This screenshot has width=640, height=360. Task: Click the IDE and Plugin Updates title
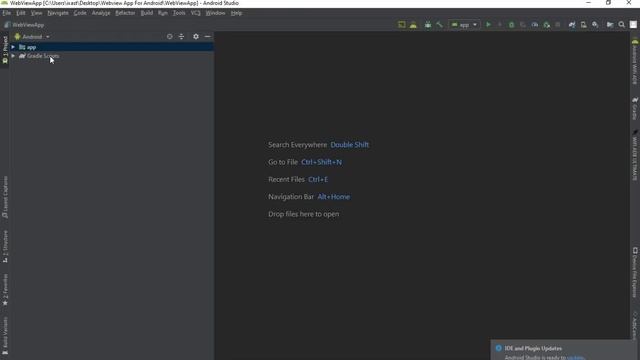pos(533,348)
